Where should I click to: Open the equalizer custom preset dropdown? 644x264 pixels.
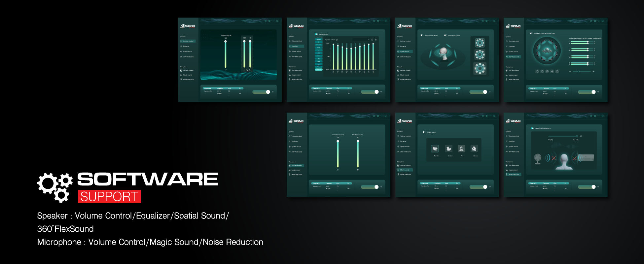coord(361,40)
